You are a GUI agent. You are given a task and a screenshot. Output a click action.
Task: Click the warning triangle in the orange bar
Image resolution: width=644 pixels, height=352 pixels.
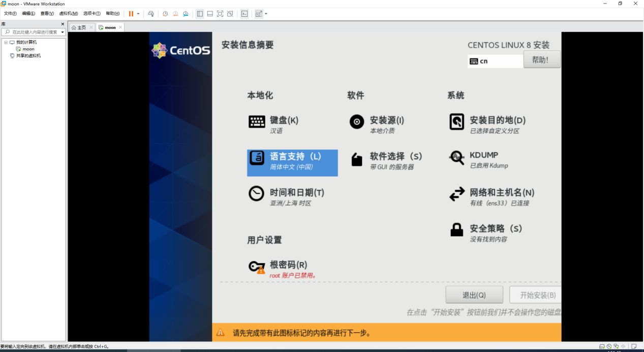pos(221,333)
